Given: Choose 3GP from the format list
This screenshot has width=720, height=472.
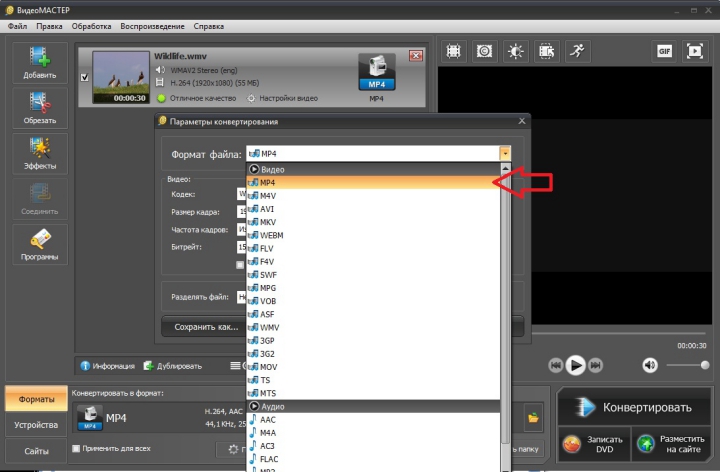Looking at the screenshot, I should tap(373, 341).
